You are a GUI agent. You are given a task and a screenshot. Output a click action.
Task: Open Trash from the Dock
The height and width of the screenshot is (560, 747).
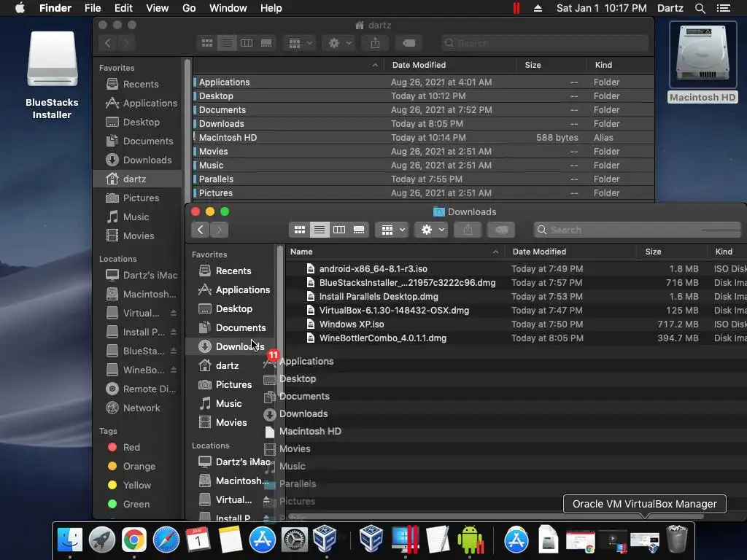point(676,539)
